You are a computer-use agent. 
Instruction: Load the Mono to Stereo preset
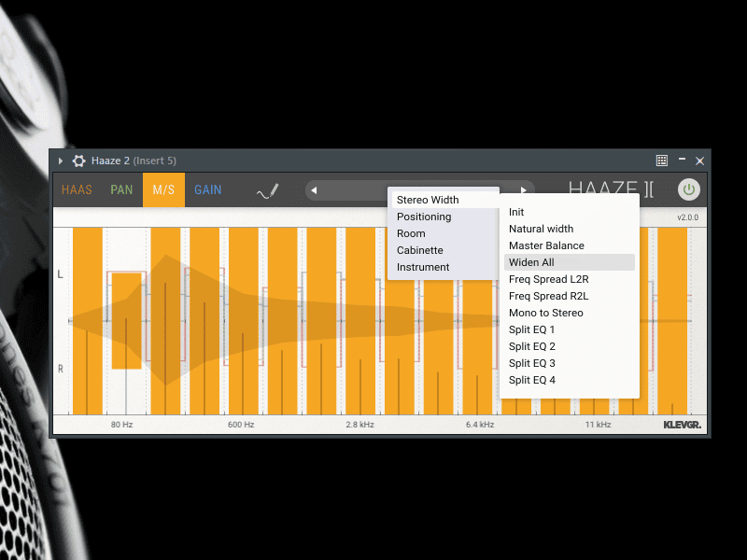[x=545, y=313]
